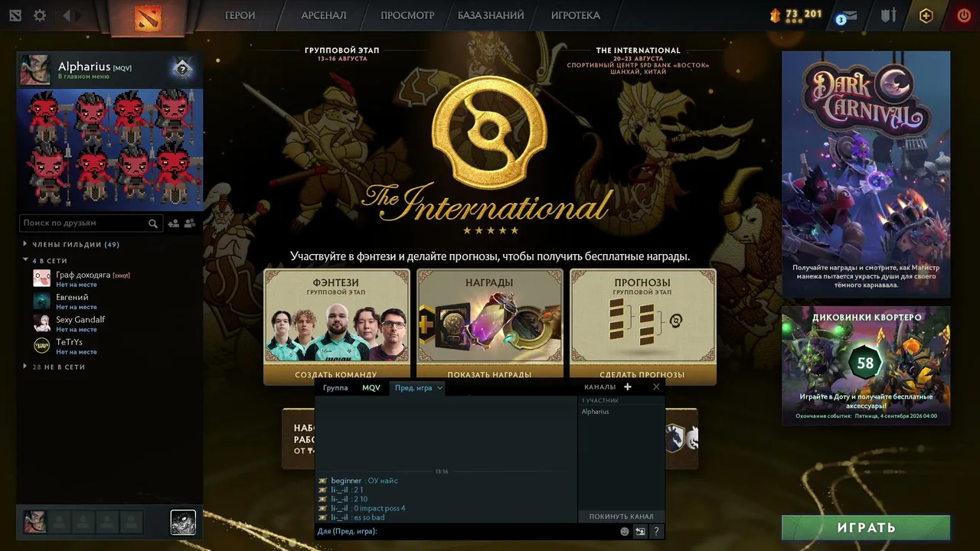Viewport: 980px width, 551px height.
Task: Click СДЕЛАТЬ ПРОГНОЗЫ button
Action: 643,375
